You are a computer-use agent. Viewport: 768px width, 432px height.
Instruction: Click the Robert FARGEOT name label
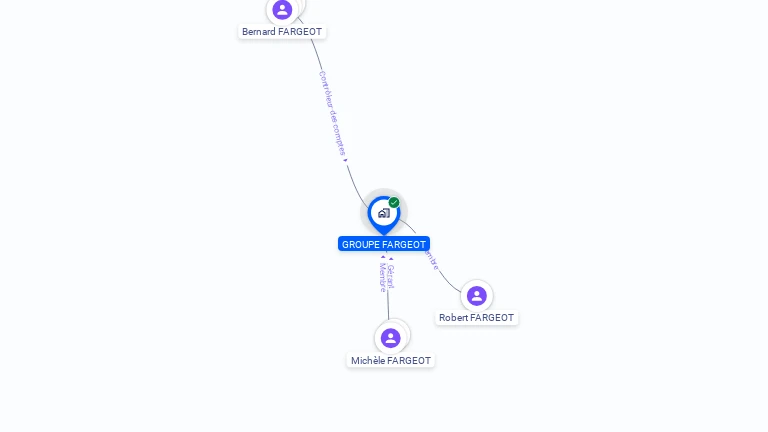tap(477, 318)
